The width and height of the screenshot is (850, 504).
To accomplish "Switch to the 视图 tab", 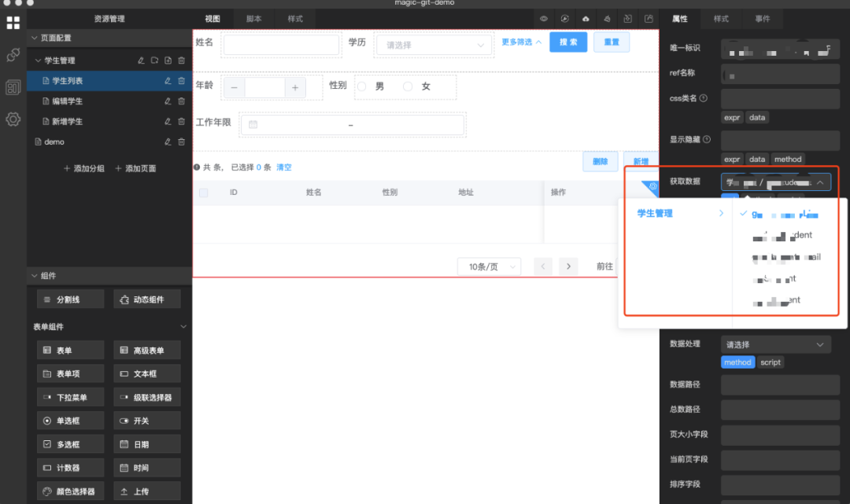I will (x=213, y=18).
